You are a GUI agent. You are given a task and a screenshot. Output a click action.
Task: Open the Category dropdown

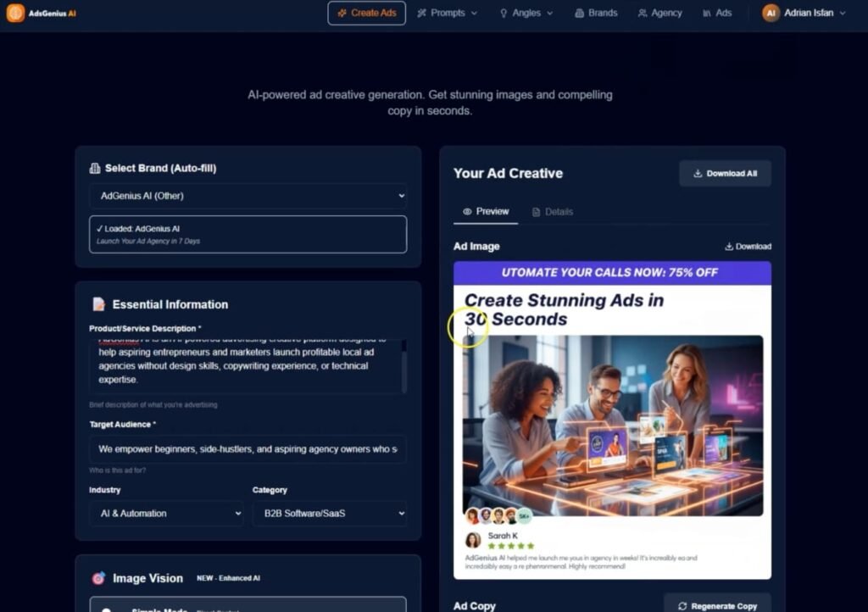(x=330, y=514)
